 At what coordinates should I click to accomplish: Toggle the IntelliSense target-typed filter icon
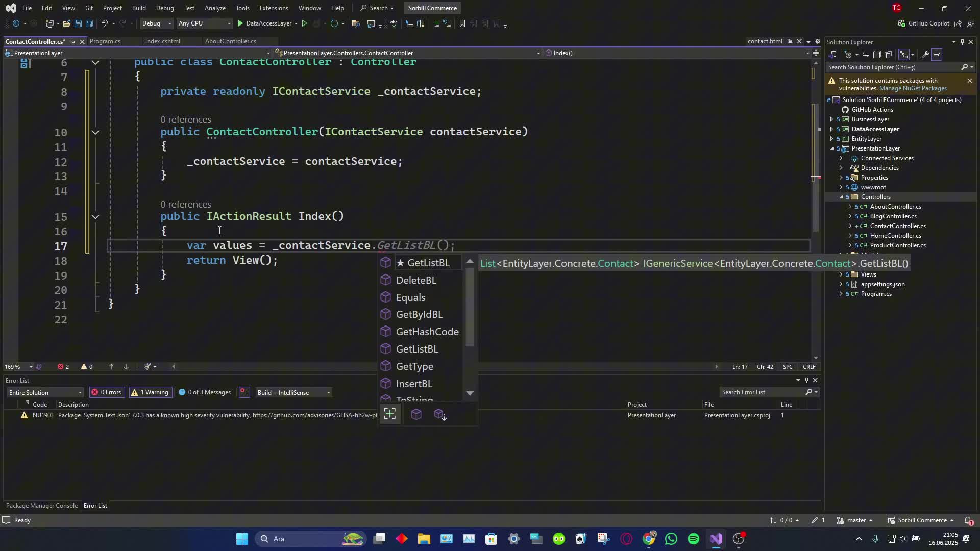[x=390, y=414]
